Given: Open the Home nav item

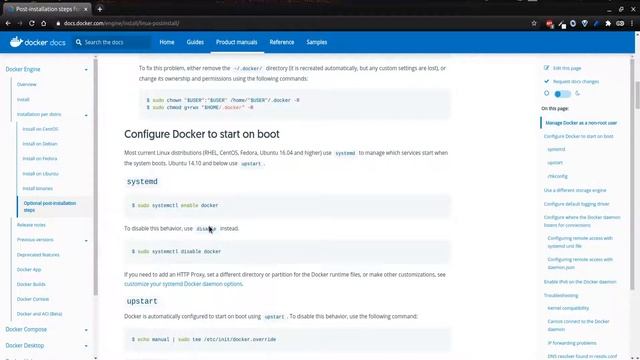Looking at the screenshot, I should (x=167, y=42).
